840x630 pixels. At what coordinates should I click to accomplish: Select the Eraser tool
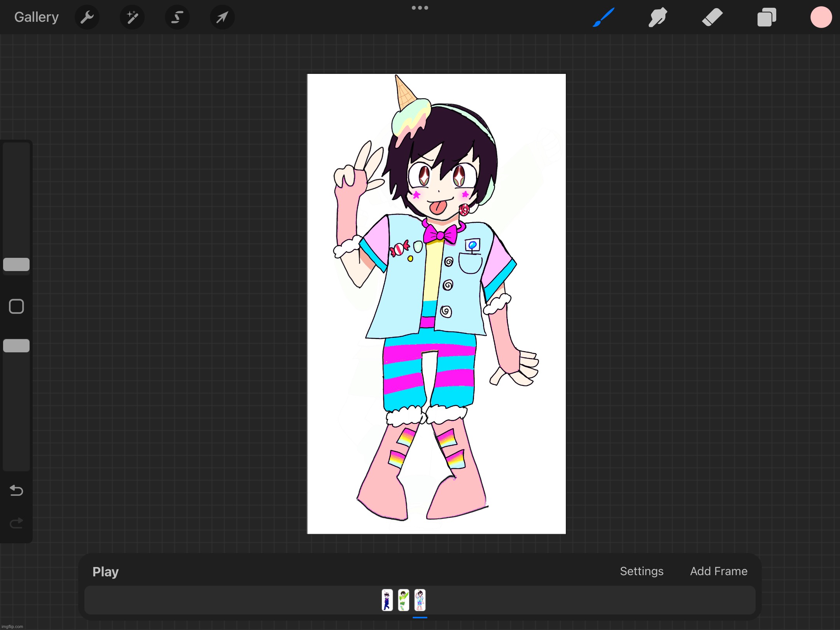(x=712, y=17)
